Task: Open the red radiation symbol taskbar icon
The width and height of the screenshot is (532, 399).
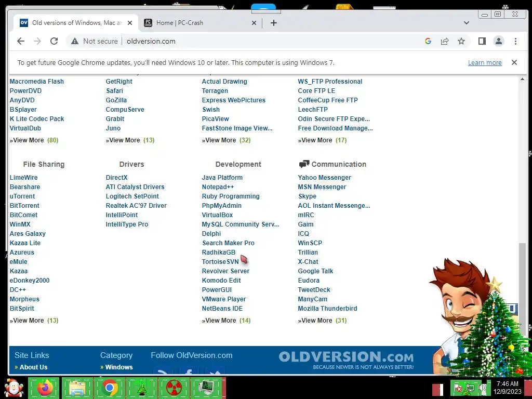Action: (174, 388)
